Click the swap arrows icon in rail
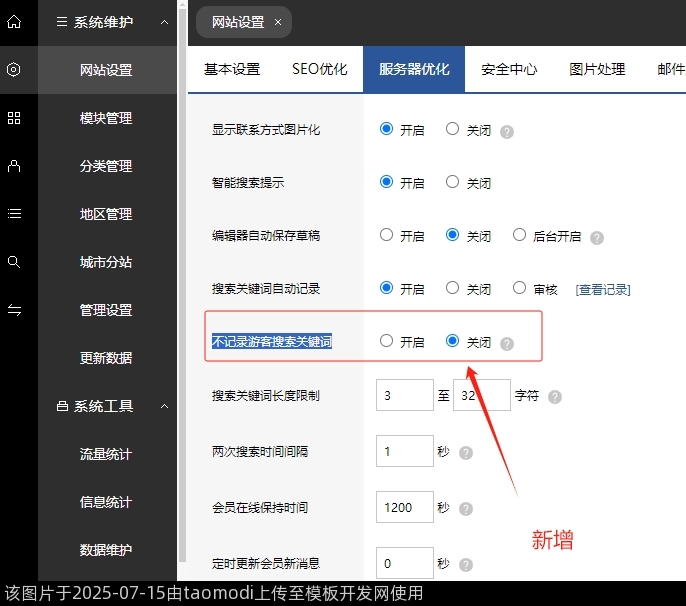Image resolution: width=686 pixels, height=606 pixels. click(x=14, y=310)
